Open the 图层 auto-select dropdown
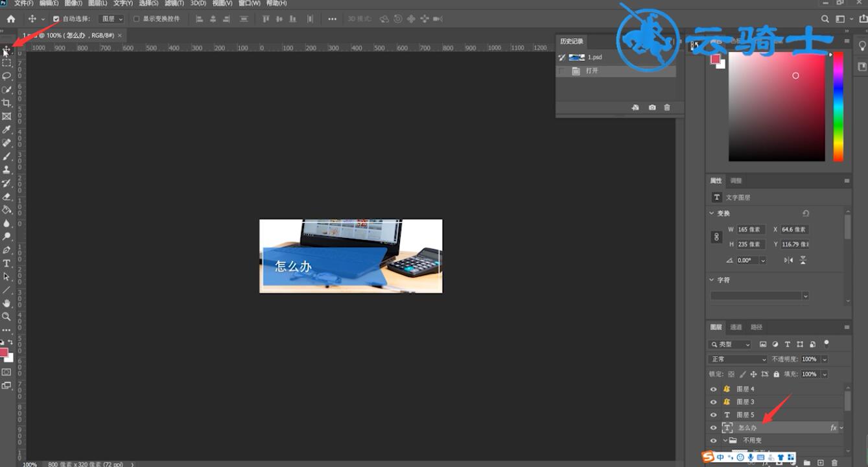Screen dimensions: 868x467 pos(111,19)
